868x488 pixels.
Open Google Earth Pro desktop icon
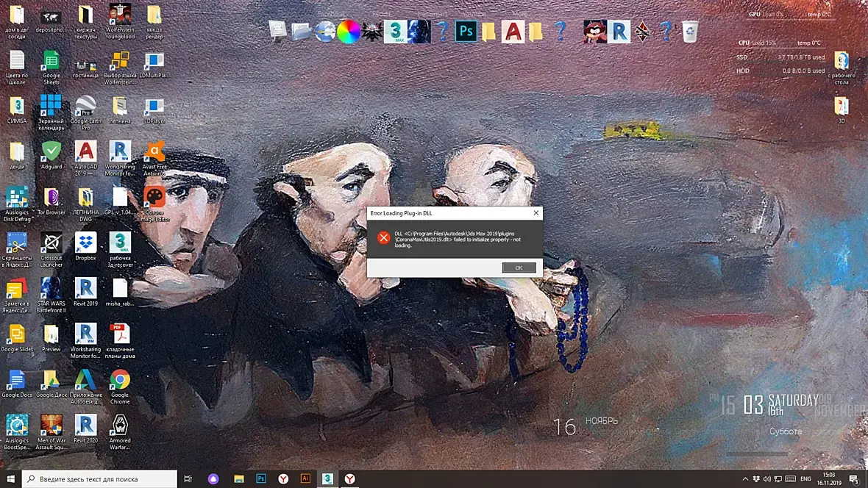[86, 113]
